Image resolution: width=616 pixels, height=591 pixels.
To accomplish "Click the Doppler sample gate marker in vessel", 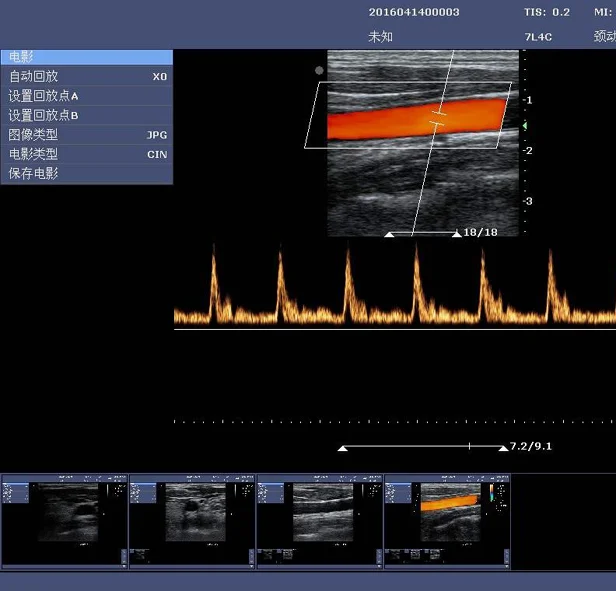I will point(439,119).
